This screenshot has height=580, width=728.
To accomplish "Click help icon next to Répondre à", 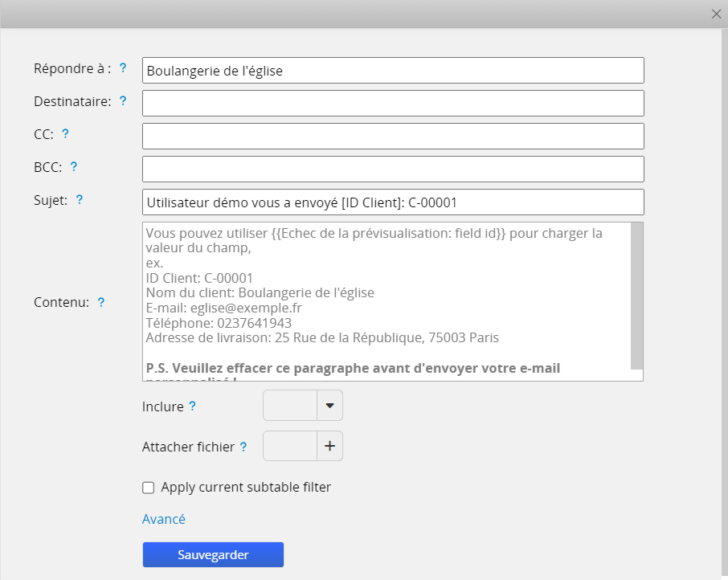I will coord(123,68).
